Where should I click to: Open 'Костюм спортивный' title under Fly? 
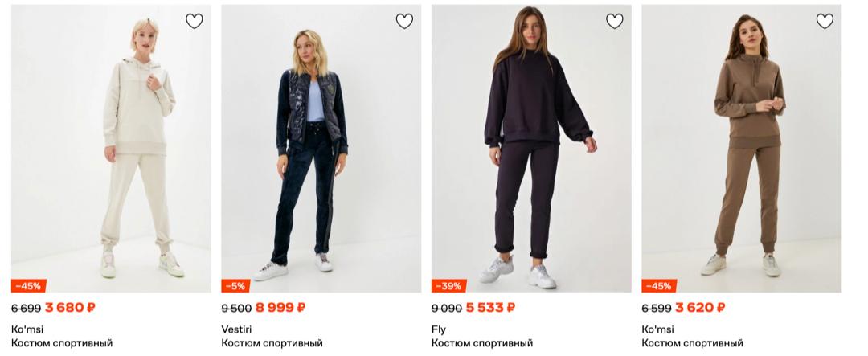pyautogui.click(x=482, y=343)
